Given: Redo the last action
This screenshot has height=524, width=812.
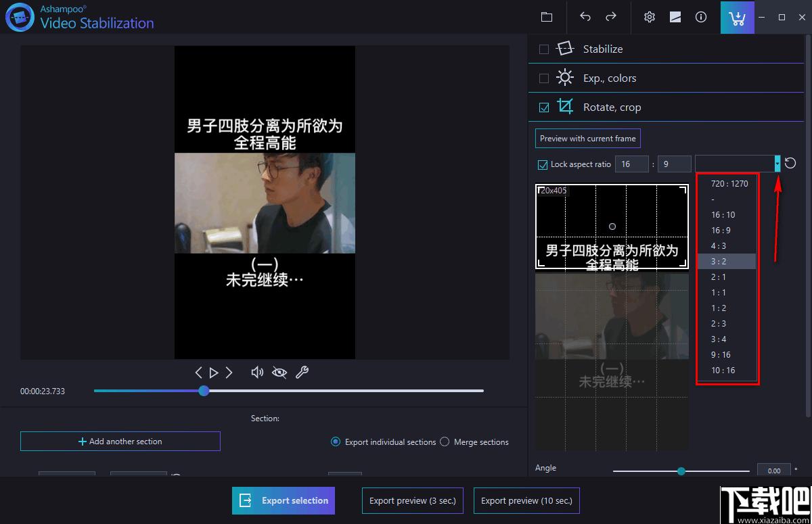Looking at the screenshot, I should pos(611,17).
